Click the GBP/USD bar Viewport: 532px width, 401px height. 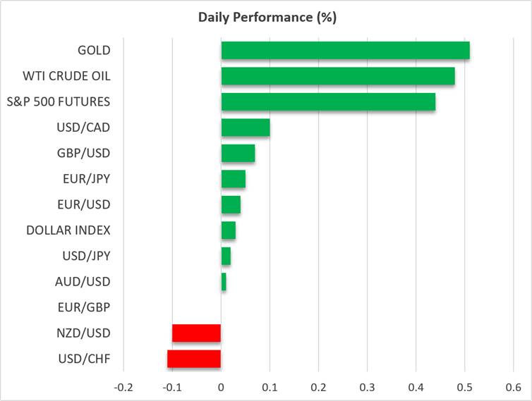pyautogui.click(x=238, y=153)
